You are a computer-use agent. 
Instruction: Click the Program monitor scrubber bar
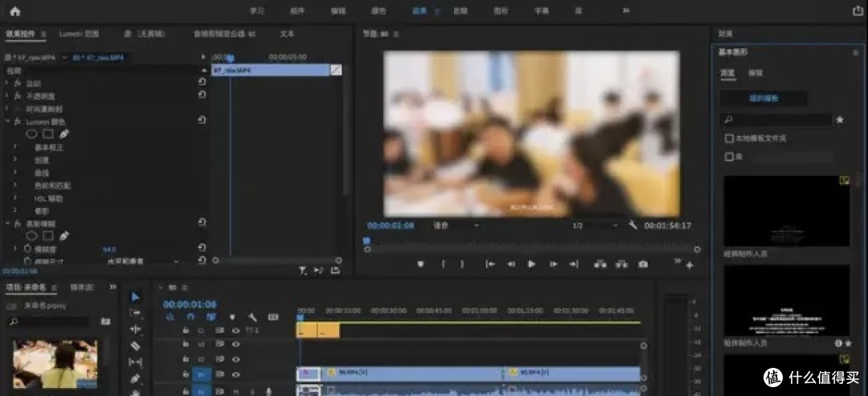coord(531,250)
